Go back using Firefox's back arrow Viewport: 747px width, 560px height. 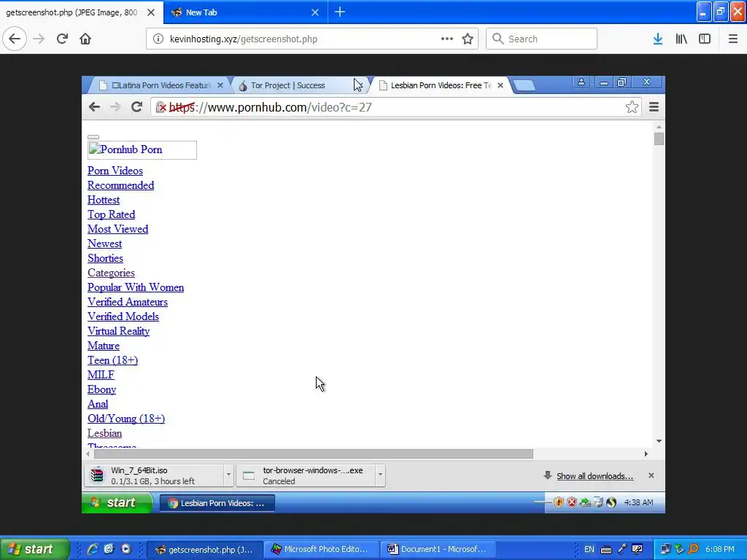[x=15, y=39]
